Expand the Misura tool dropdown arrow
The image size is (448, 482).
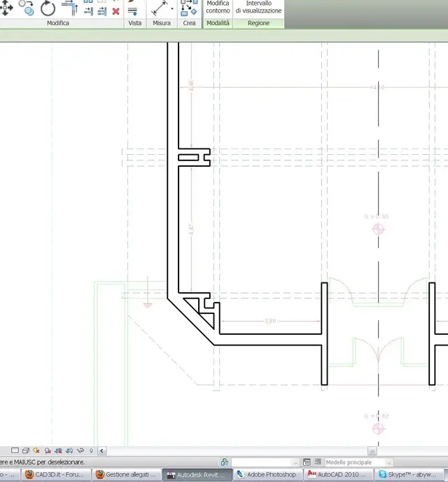172,8
